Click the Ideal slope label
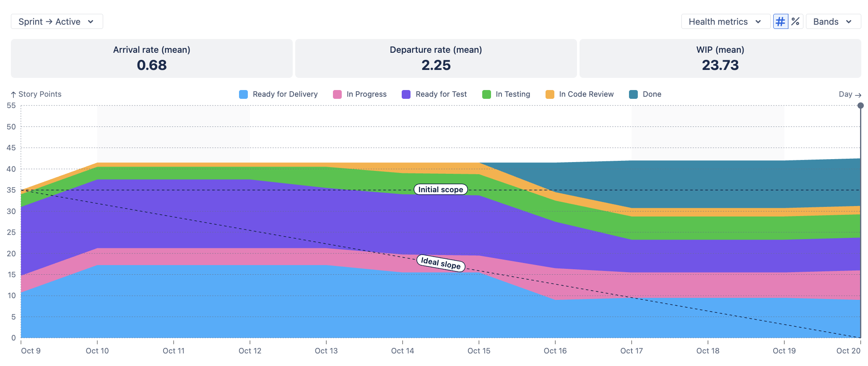 coord(441,263)
